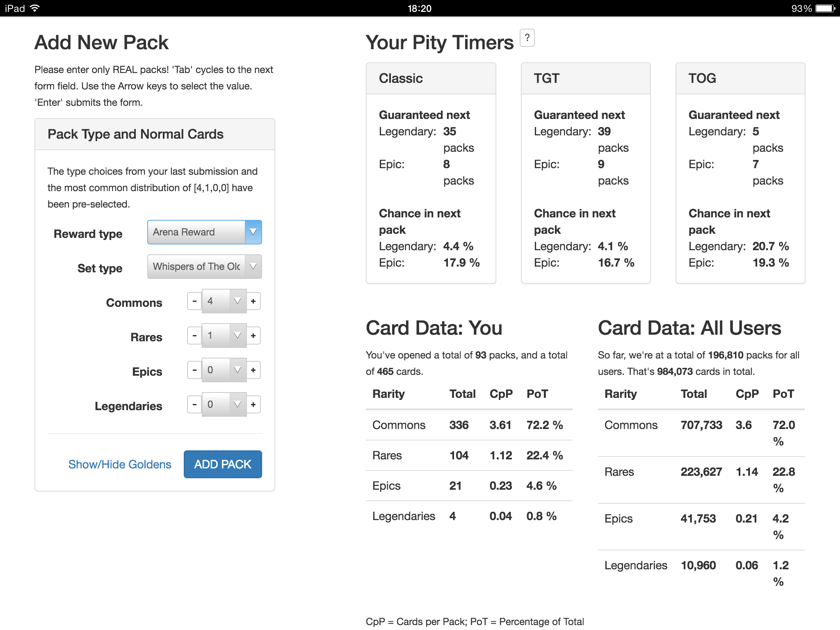Click the CpP column header in Your table
Viewport: 840px width, 630px height.
pos(501,394)
